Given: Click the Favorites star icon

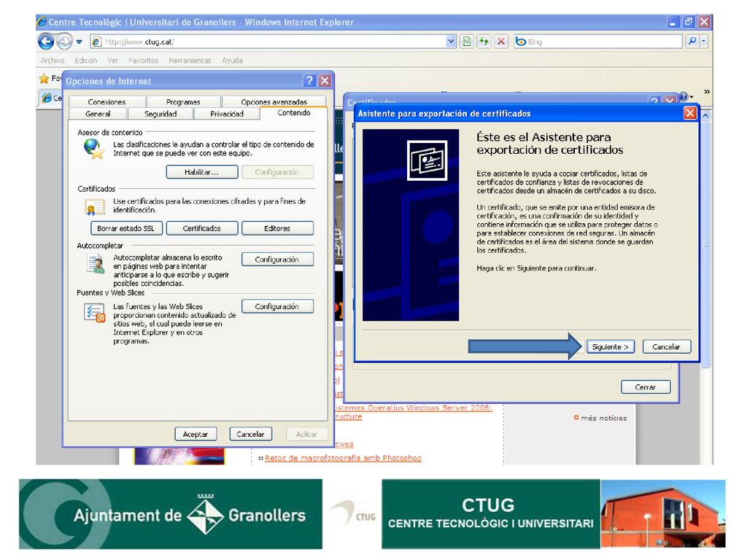Looking at the screenshot, I should (x=44, y=78).
